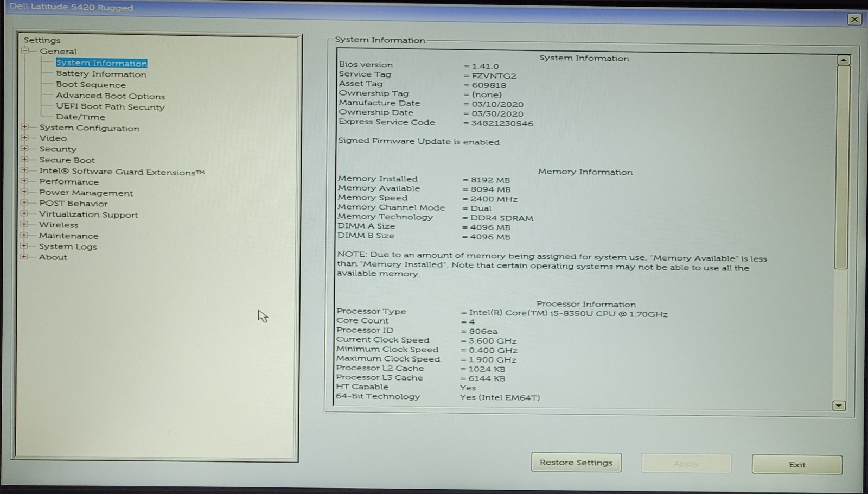Click Memory Installed value 8192 MB
Viewport: 868px width, 494px height.
[490, 180]
